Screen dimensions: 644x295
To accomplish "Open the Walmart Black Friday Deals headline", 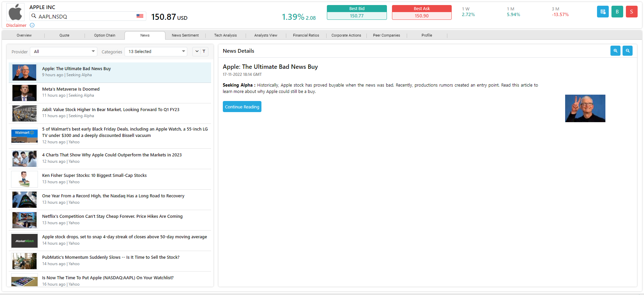I will click(x=125, y=132).
